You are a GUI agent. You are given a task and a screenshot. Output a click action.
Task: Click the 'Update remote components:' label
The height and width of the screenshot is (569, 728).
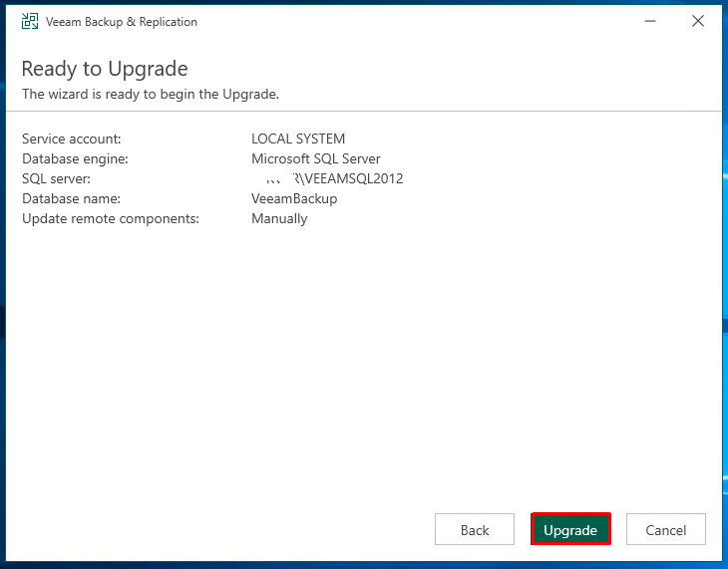click(111, 218)
